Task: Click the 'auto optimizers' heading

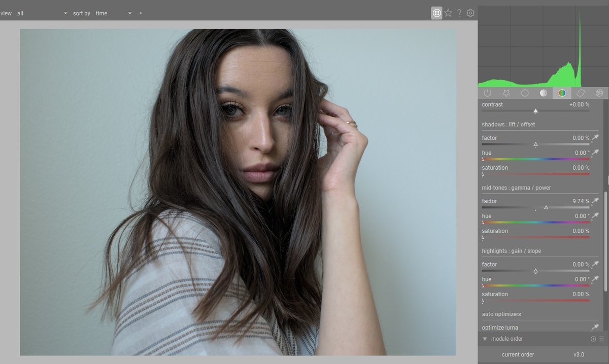Action: 501,314
